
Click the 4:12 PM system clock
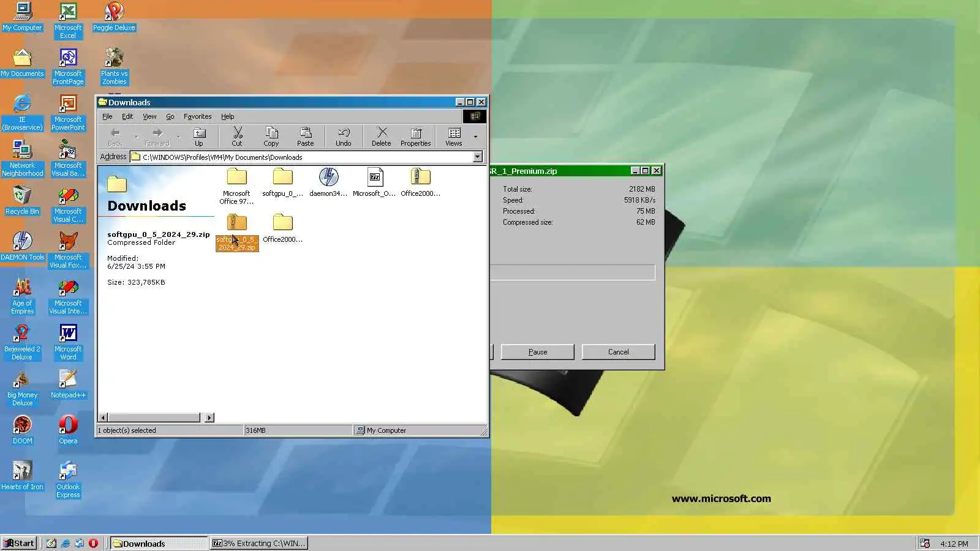(x=954, y=544)
